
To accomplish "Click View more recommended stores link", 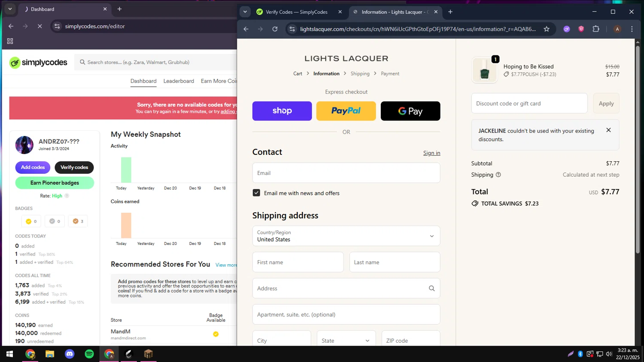I will 226,265.
